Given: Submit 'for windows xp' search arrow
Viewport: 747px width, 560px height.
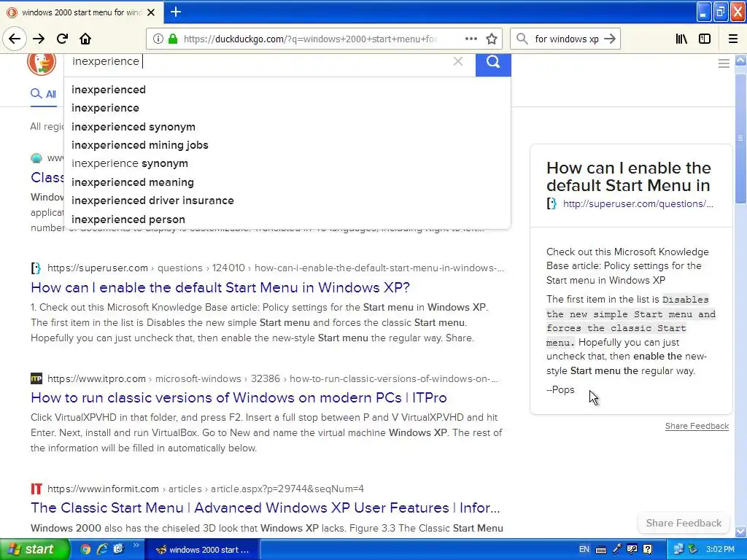Looking at the screenshot, I should click(610, 39).
